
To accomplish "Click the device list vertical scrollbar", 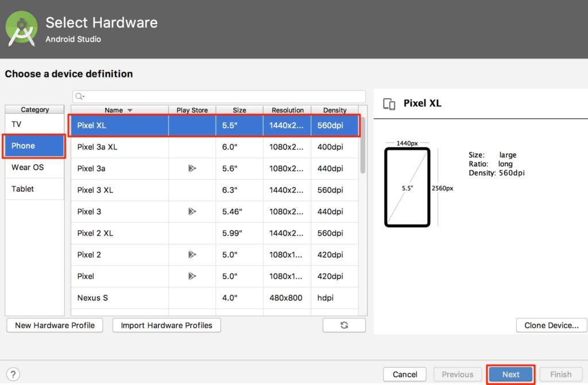I will 363,145.
